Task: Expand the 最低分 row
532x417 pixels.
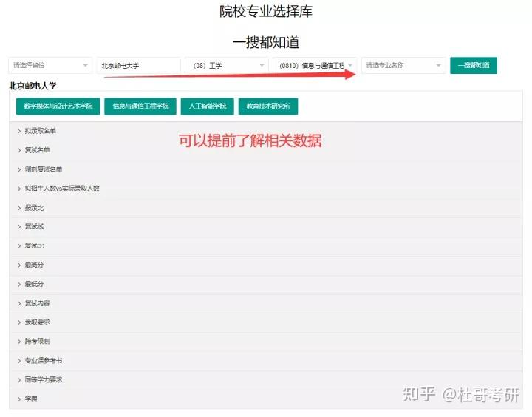Action: click(x=266, y=284)
